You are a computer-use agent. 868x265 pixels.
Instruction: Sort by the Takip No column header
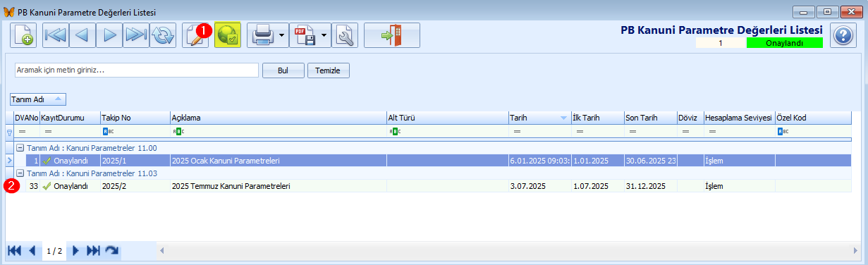135,118
